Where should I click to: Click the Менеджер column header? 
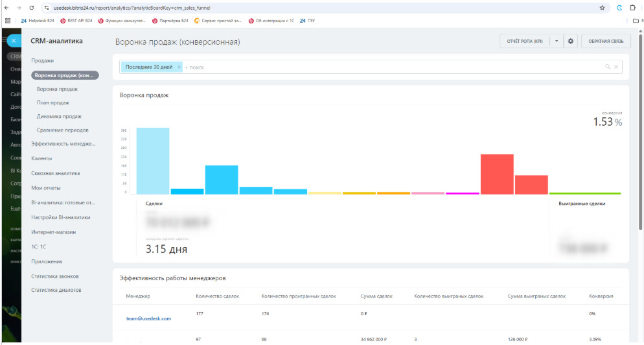(138, 296)
